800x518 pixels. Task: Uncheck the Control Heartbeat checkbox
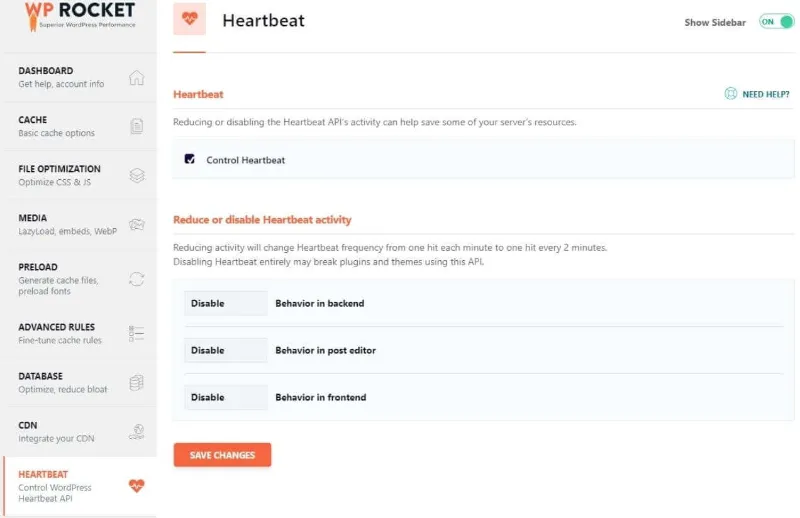190,159
